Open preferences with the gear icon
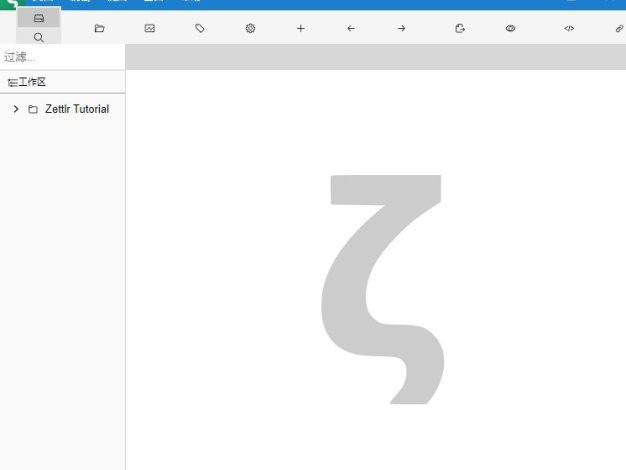Viewport: 626px width, 470px height. (x=250, y=28)
